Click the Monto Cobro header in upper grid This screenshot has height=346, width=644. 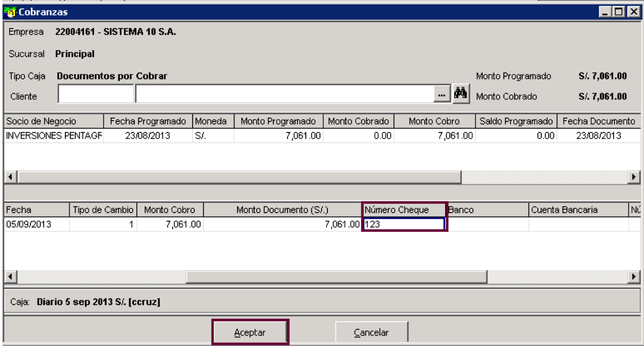pyautogui.click(x=434, y=121)
